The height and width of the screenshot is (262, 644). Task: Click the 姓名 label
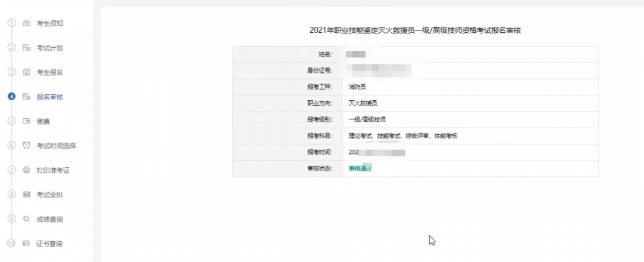[x=326, y=54]
